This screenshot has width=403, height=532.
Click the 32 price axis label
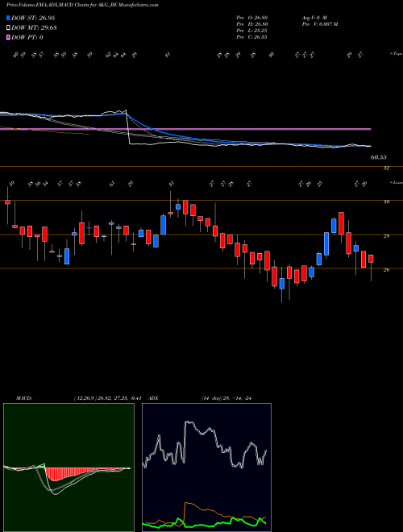[386, 168]
